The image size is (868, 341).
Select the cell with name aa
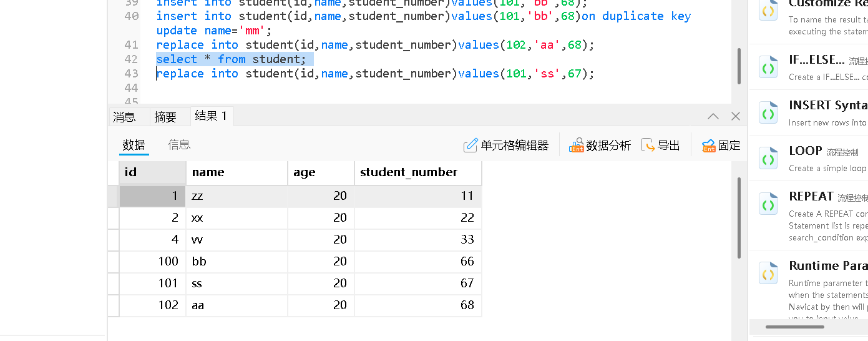pos(237,305)
